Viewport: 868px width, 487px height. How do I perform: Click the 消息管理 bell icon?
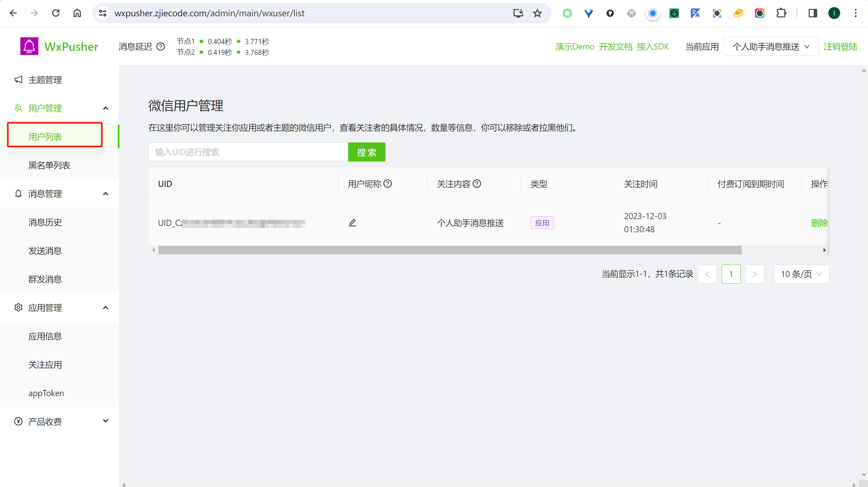18,194
